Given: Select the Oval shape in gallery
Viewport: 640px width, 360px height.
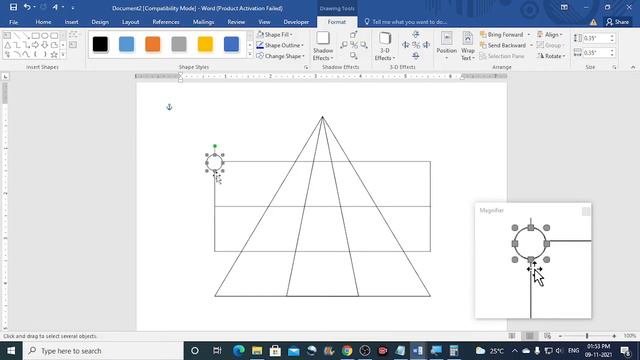Looking at the screenshot, I should (x=45, y=36).
